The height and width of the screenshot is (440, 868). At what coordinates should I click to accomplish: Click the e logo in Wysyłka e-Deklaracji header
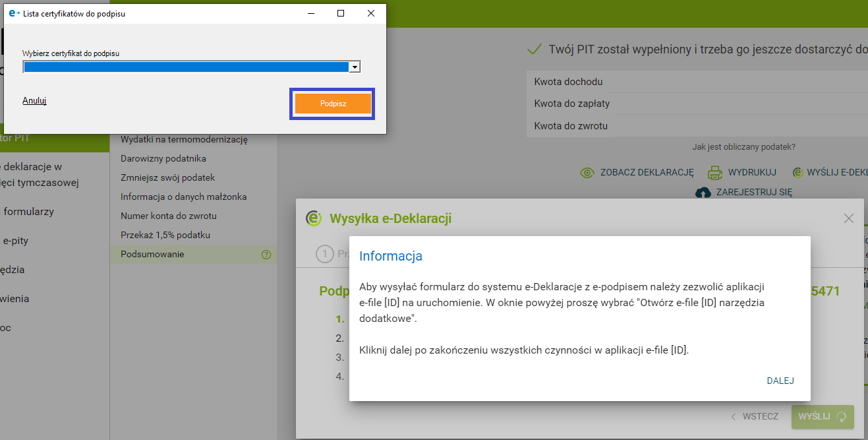click(x=314, y=218)
